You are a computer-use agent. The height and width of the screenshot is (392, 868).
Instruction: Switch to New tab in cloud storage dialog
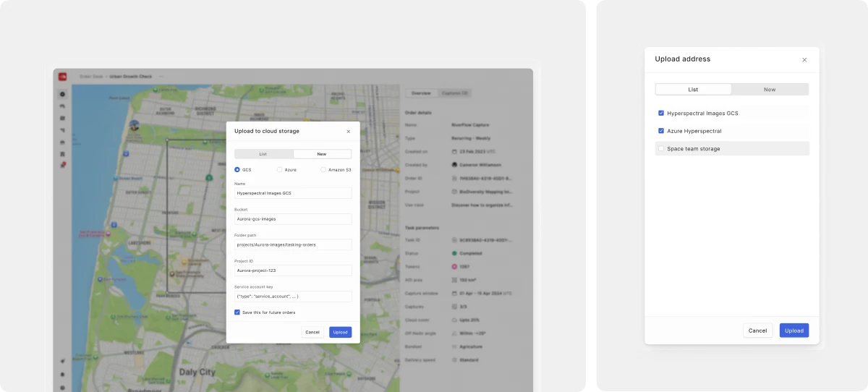tap(322, 154)
